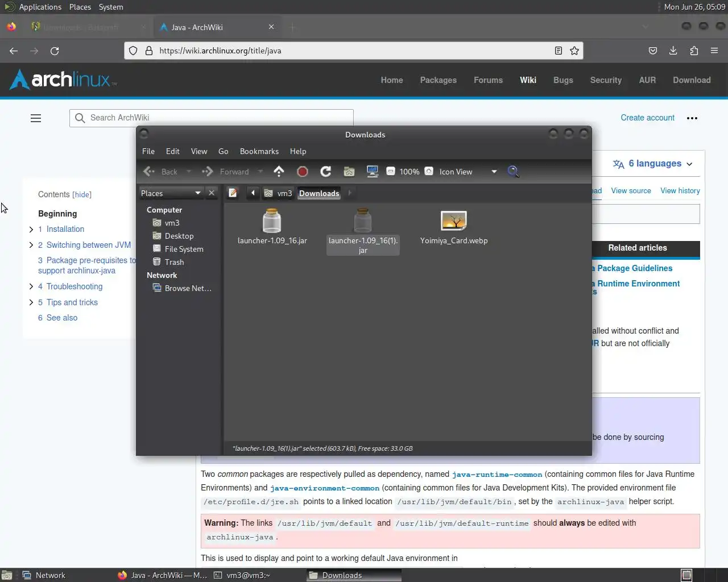Click the Save to Pocket icon

(x=653, y=51)
